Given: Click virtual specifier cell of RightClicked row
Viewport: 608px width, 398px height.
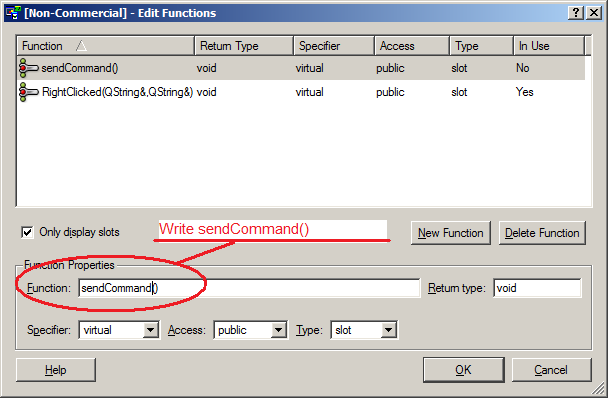Looking at the screenshot, I should click(x=309, y=92).
